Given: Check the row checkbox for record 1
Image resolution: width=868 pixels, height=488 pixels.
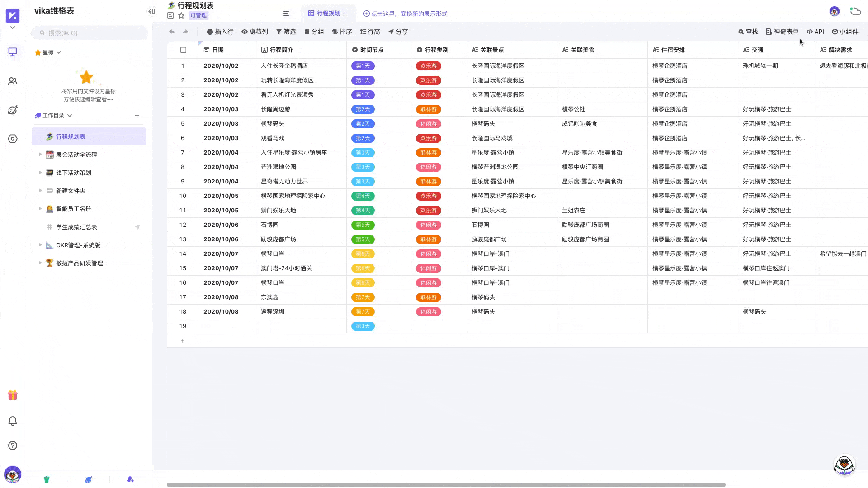Looking at the screenshot, I should (183, 66).
